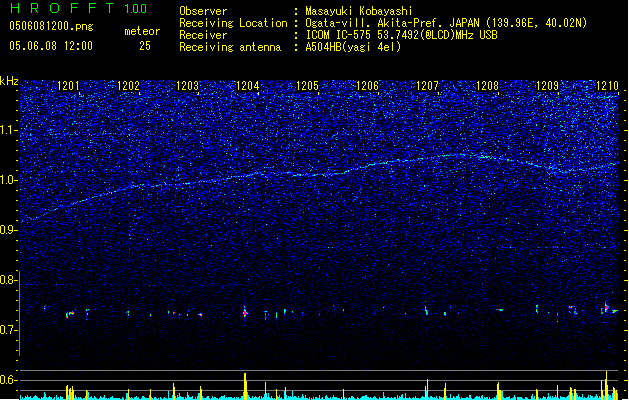Click the tallest yellow intensity peak near 1204
The height and width of the screenshot is (400, 629).
[x=245, y=386]
